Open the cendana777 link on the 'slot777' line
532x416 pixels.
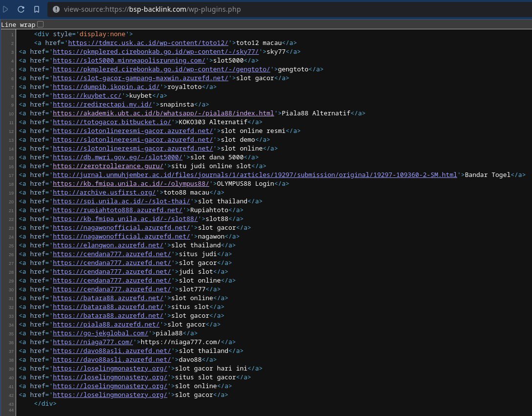[x=112, y=290]
